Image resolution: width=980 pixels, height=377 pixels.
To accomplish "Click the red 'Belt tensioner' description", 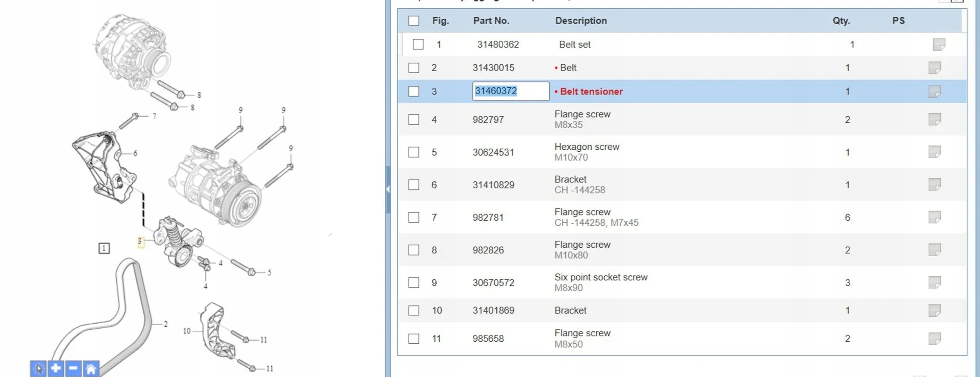I will [591, 91].
